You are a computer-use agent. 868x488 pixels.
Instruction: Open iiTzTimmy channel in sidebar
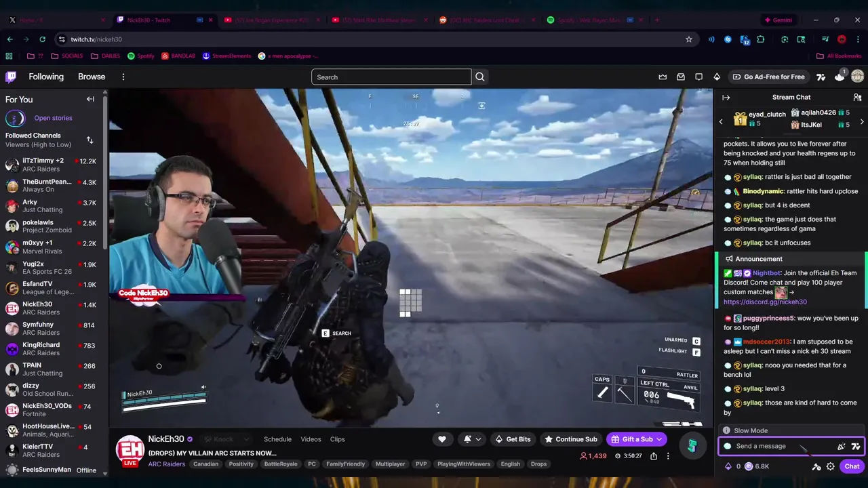tap(52, 165)
